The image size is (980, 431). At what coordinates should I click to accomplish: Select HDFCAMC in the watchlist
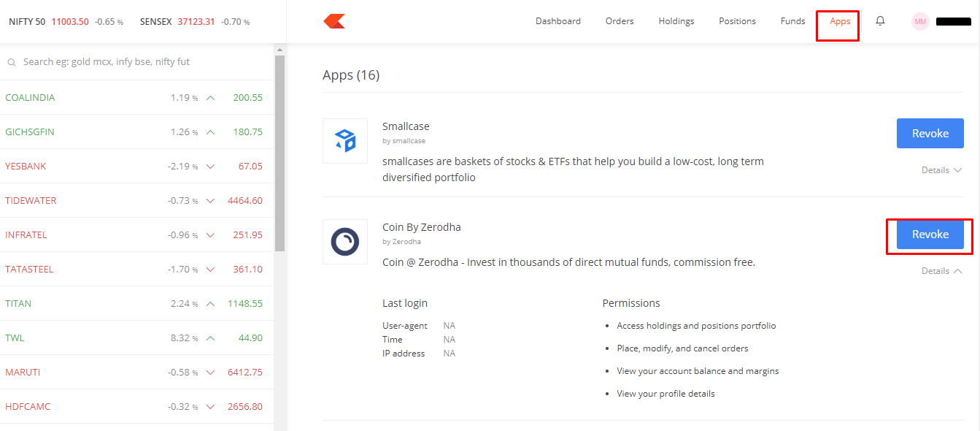coord(137,407)
